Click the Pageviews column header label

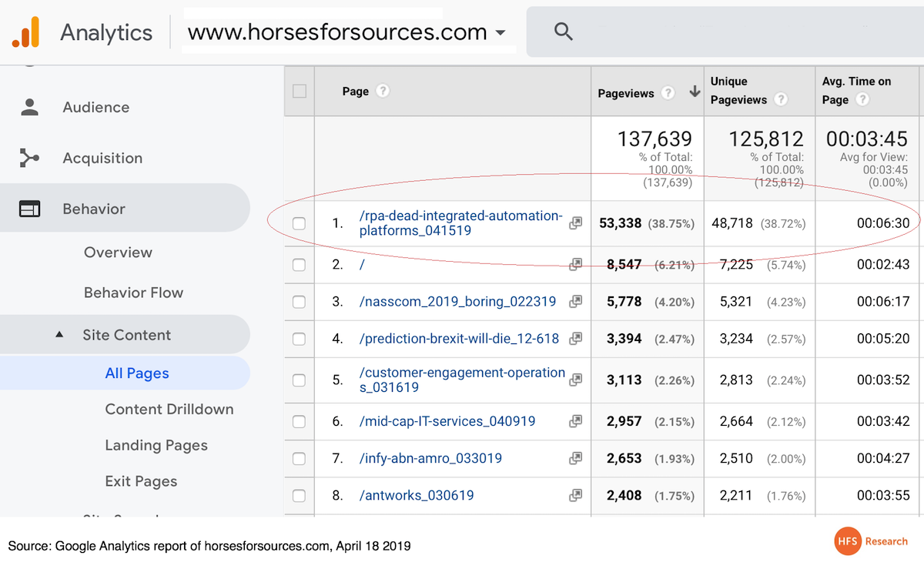(626, 93)
